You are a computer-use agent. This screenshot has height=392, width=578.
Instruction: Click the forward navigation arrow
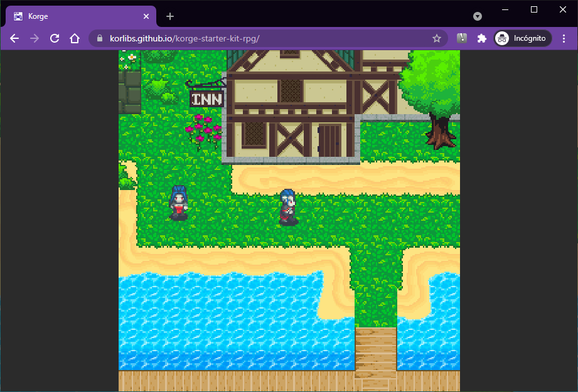point(35,38)
